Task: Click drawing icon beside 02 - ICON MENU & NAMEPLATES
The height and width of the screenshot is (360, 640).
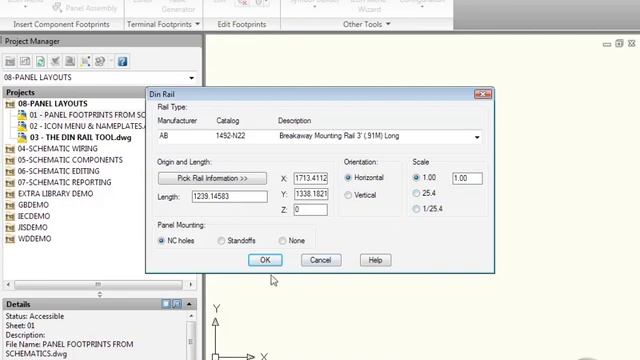Action: click(22, 126)
